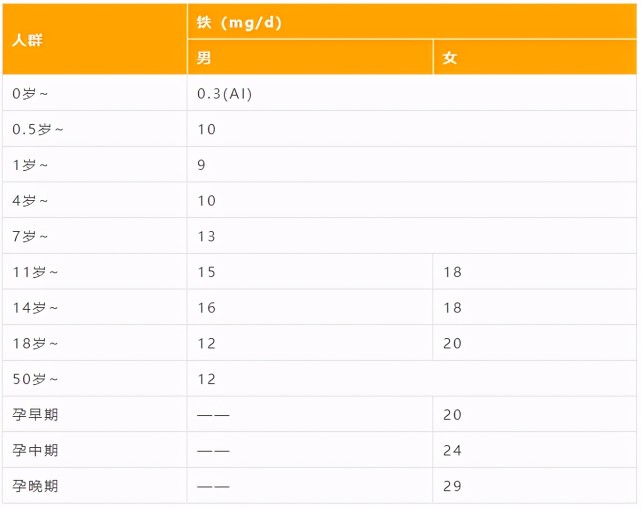Select the 18岁~ row label
Viewport: 641px width, 509px height.
pos(35,343)
